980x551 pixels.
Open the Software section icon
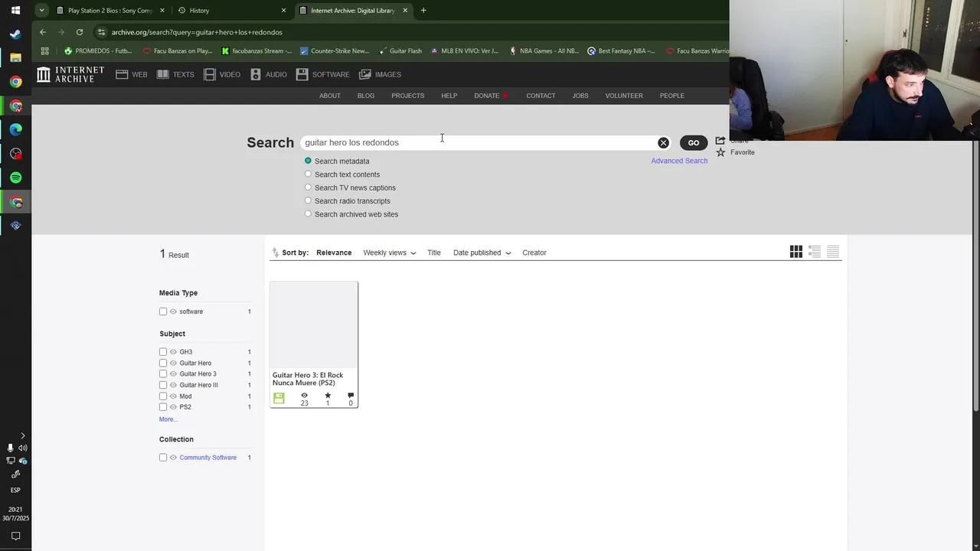pyautogui.click(x=302, y=74)
